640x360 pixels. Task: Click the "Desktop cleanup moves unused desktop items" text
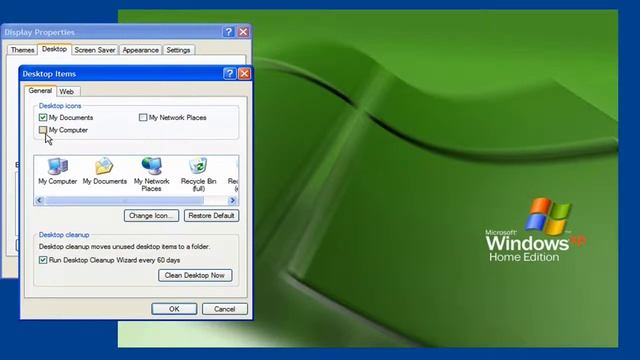pos(124,247)
